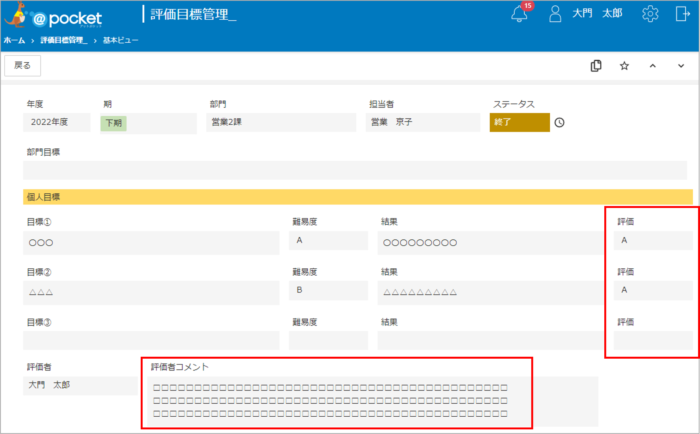This screenshot has width=700, height=434.
Task: Click the 目標① 評価 value A
Action: coord(653,241)
